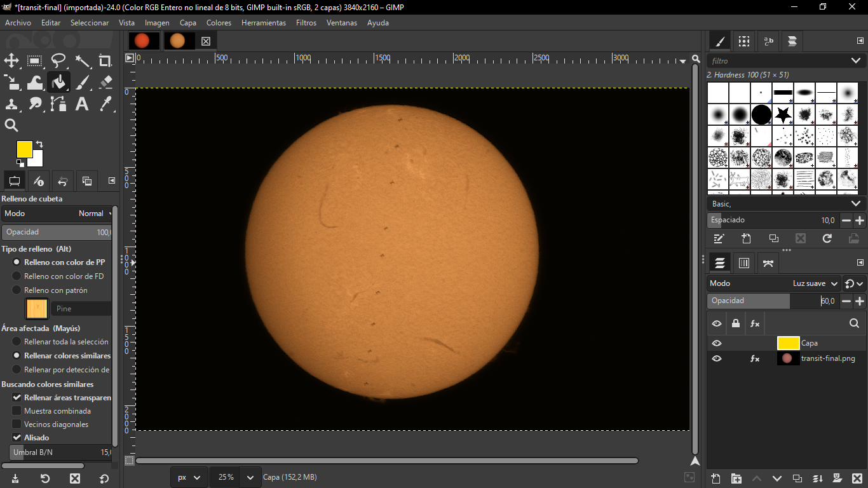The image size is (868, 488).
Task: Open the Images tab in toolbox dock
Action: coord(86,181)
